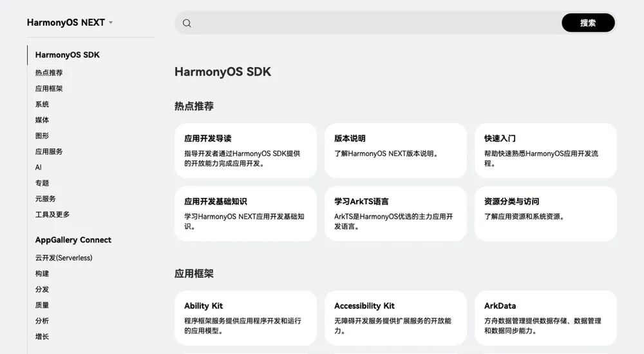The width and height of the screenshot is (644, 354).
Task: Go to 应用框架 in the sidebar
Action: 49,88
